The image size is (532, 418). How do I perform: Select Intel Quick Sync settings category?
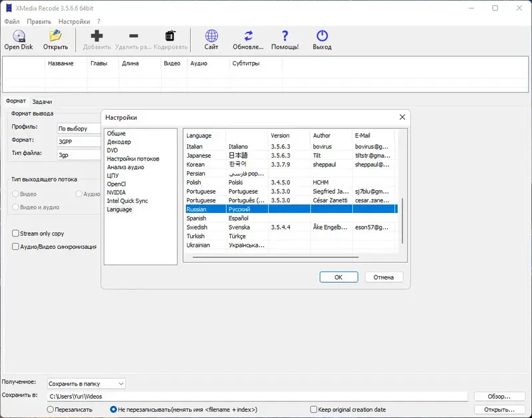(x=127, y=201)
